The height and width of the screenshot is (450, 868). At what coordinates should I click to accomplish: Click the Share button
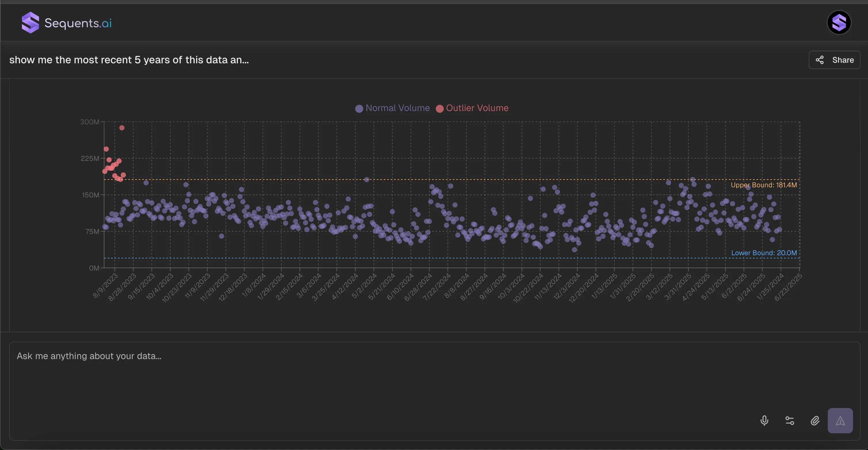click(834, 60)
